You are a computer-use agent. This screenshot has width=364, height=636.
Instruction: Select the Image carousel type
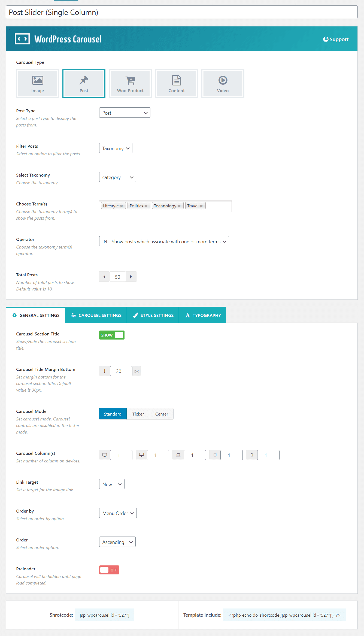tap(38, 83)
